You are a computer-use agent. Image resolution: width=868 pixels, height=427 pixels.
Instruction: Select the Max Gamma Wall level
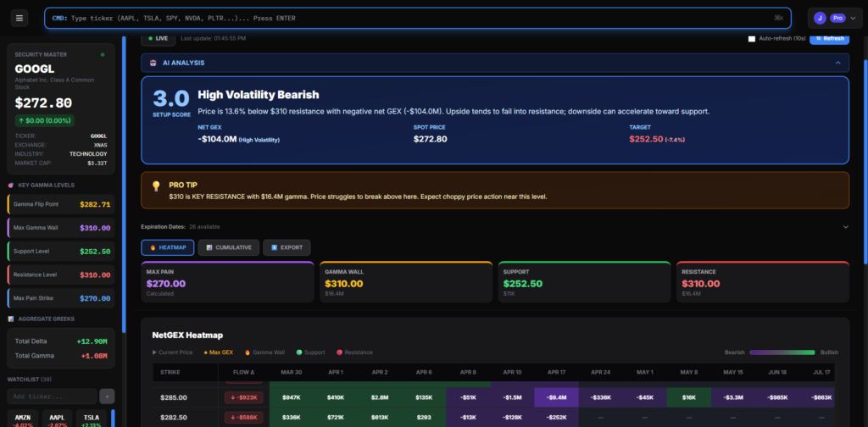[x=61, y=228]
